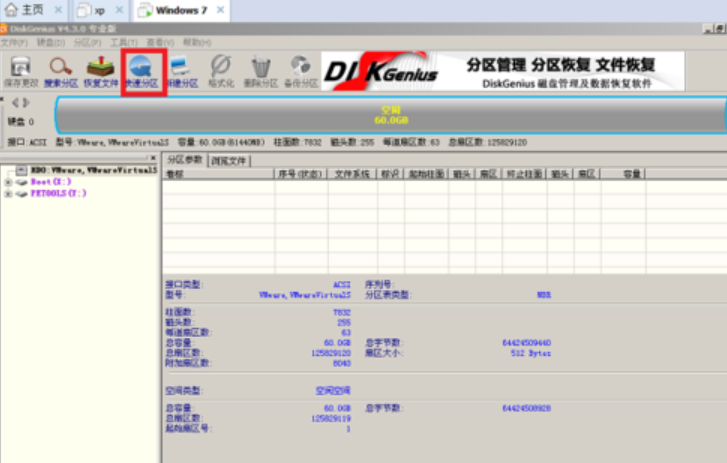The image size is (727, 463).
Task: Click the 新建分区 (New partition) icon
Action: tap(181, 66)
